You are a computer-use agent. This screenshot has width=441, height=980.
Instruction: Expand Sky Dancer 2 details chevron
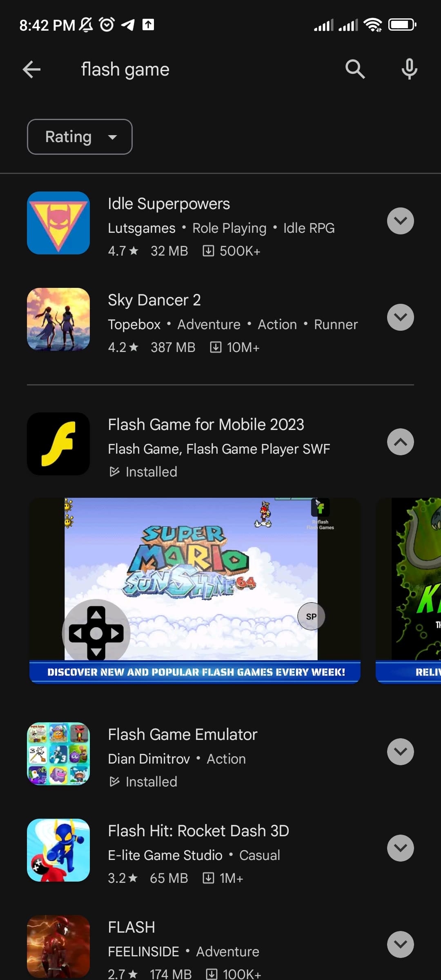(x=400, y=317)
